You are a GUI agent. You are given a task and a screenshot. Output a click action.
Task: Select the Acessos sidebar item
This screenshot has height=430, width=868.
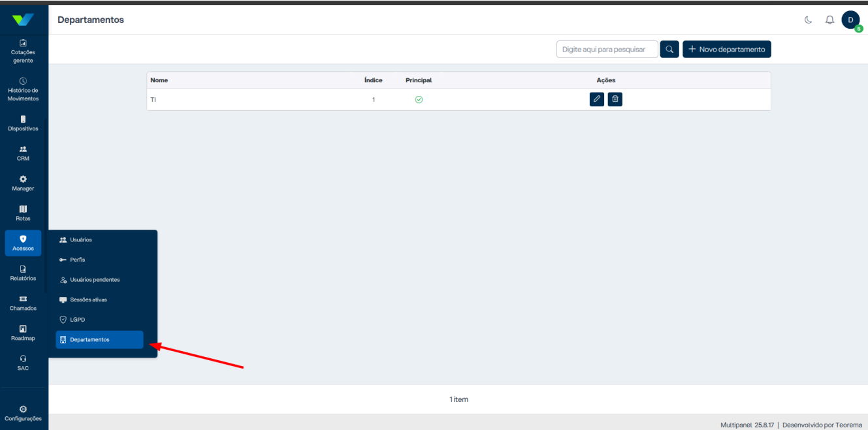click(x=23, y=243)
